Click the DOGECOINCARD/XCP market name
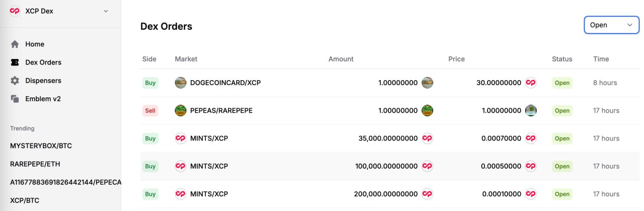The height and width of the screenshot is (211, 644). coord(225,83)
